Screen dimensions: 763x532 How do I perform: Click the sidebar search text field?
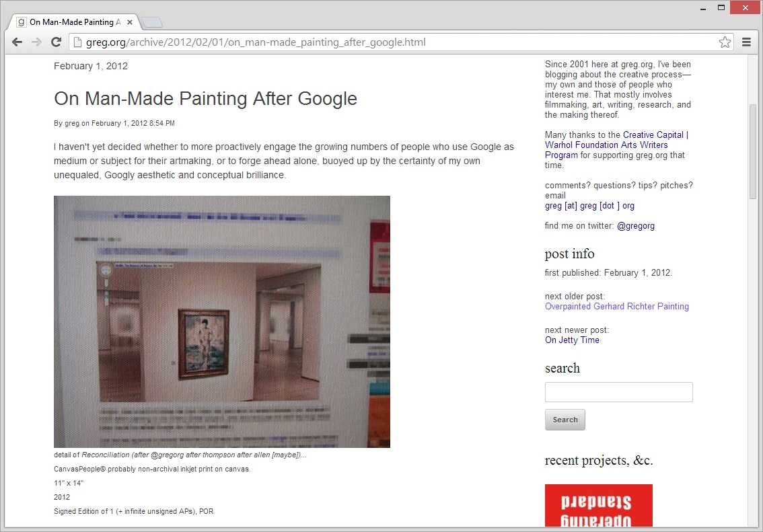(x=618, y=392)
